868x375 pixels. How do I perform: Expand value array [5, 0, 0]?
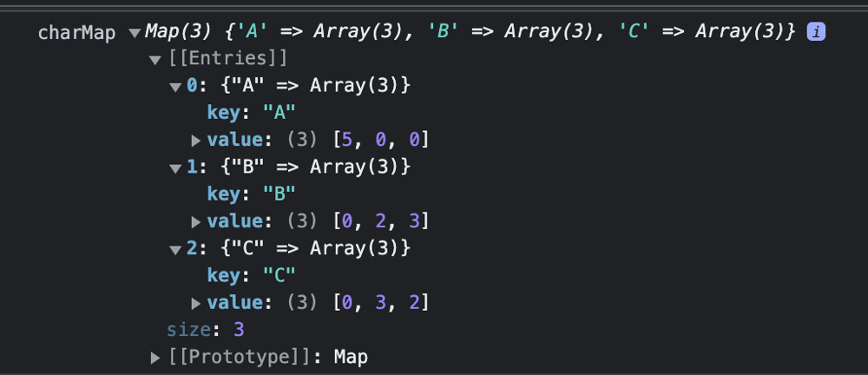click(x=196, y=141)
